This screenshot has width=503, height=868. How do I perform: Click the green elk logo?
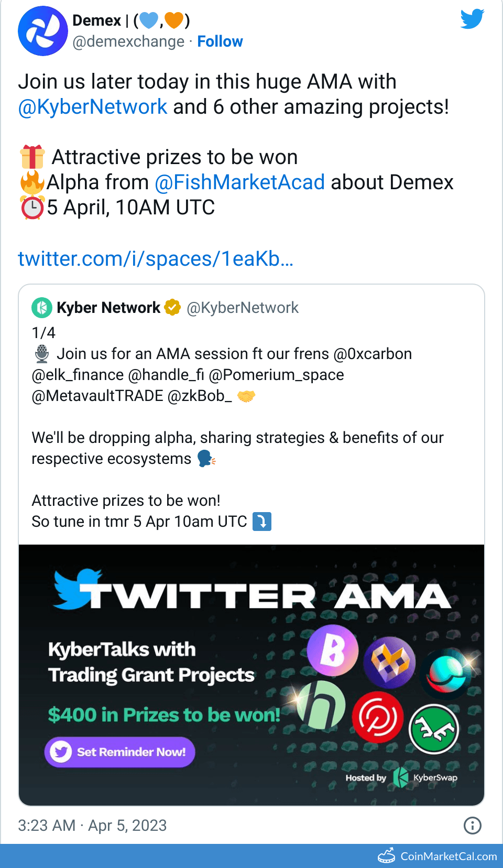pos(434,729)
